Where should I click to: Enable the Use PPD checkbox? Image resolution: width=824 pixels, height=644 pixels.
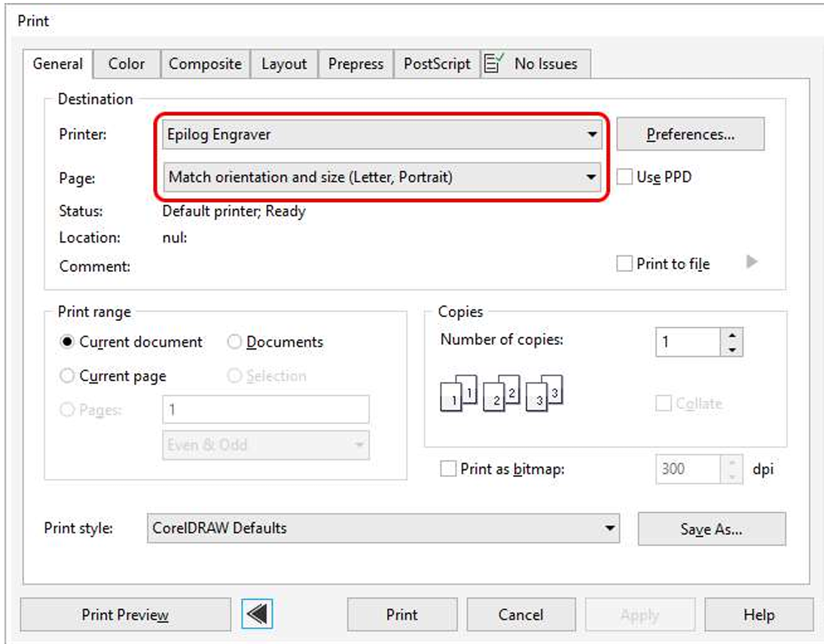pyautogui.click(x=624, y=178)
